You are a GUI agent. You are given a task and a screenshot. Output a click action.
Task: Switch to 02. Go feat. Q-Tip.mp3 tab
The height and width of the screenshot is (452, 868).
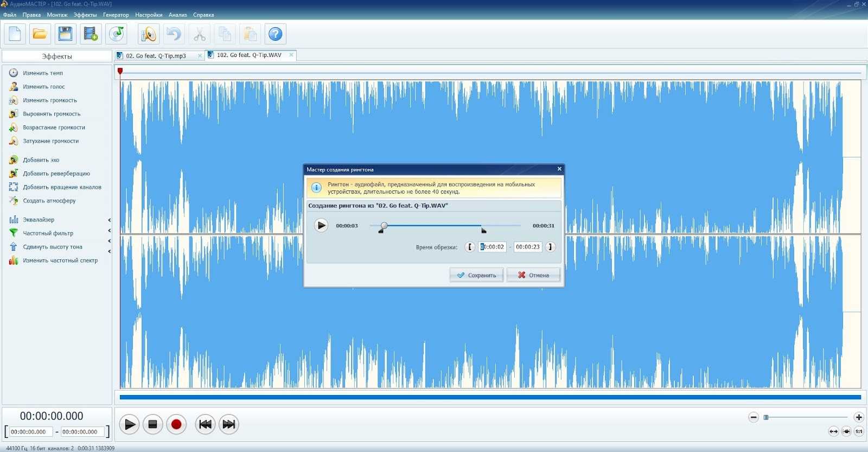coord(156,56)
